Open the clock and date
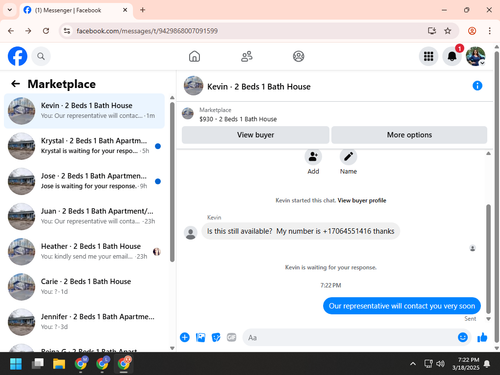500x375 pixels. (x=465, y=364)
